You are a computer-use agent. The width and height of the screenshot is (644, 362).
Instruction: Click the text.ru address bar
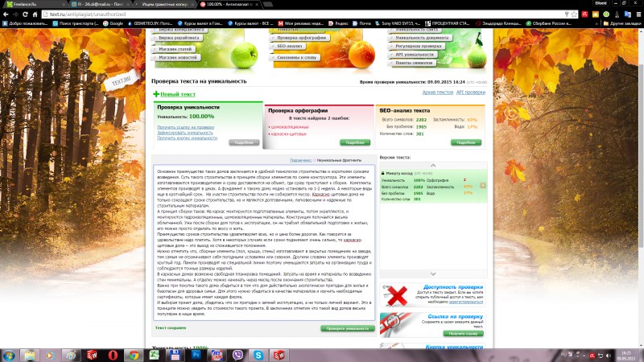coord(304,14)
